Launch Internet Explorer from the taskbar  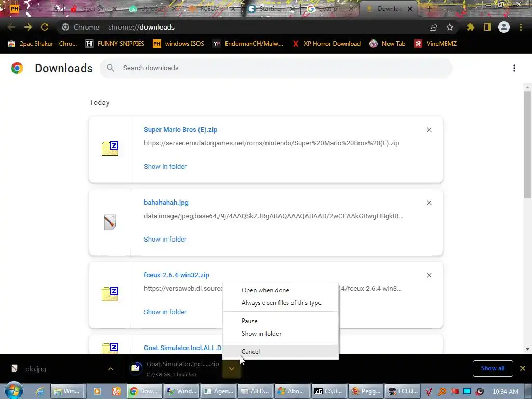[x=40, y=391]
